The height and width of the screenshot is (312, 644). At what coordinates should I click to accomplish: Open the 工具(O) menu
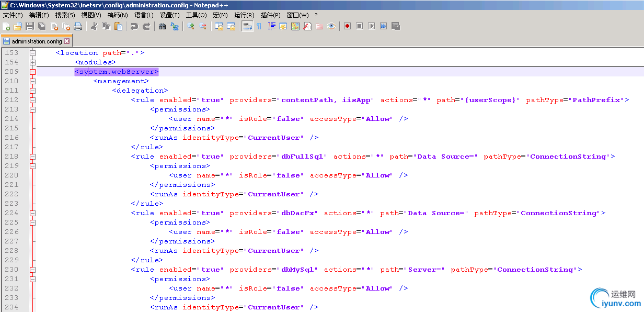tap(197, 15)
